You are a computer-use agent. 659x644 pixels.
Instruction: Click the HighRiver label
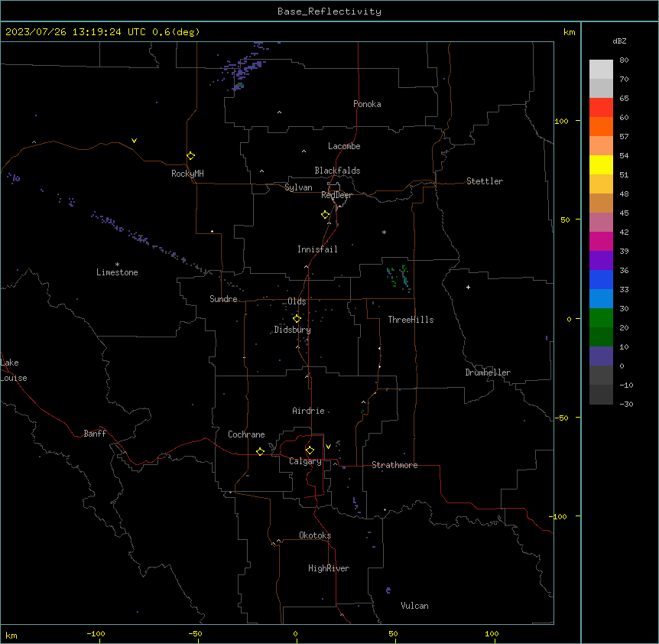[329, 568]
